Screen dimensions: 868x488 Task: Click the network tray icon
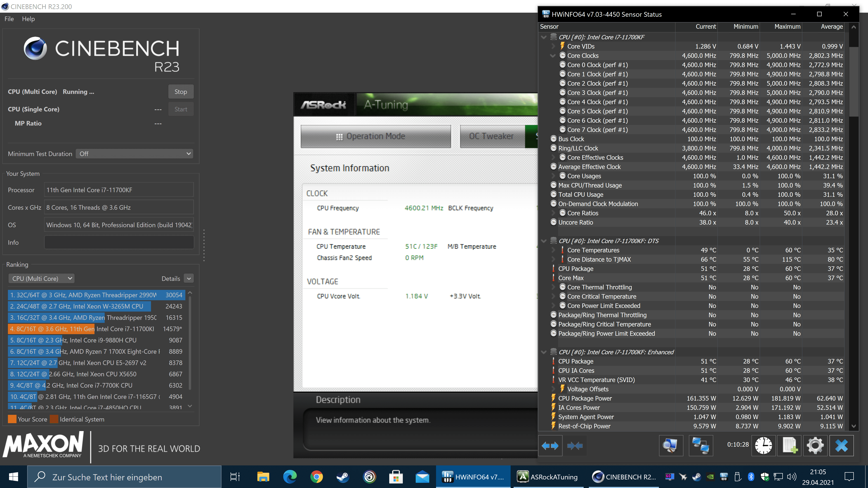pos(778,476)
